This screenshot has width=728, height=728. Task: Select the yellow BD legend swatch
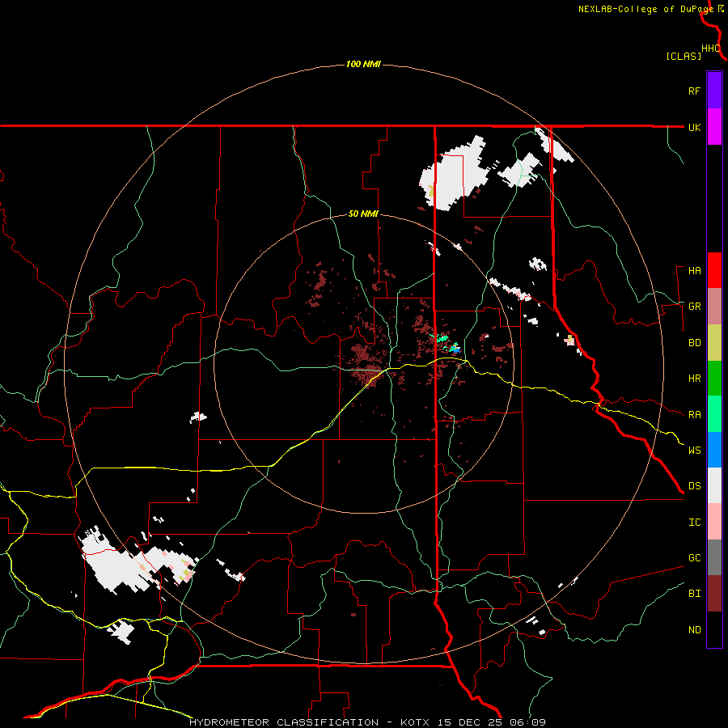tap(714, 343)
